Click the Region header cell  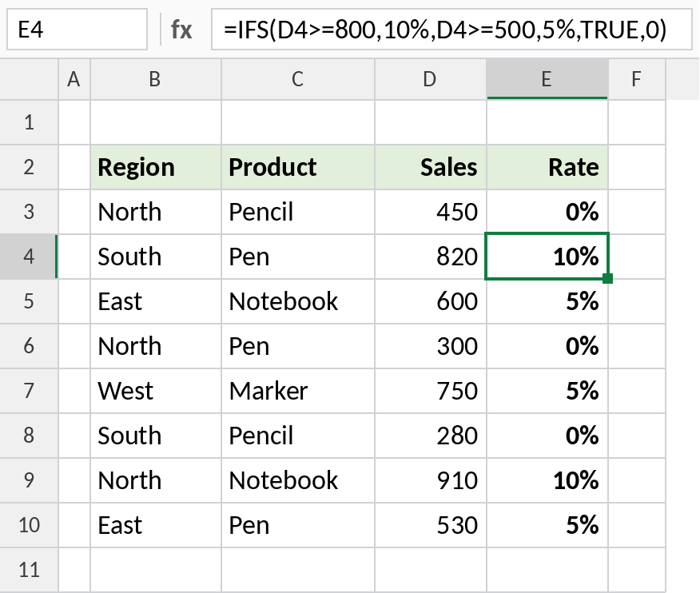click(x=156, y=167)
